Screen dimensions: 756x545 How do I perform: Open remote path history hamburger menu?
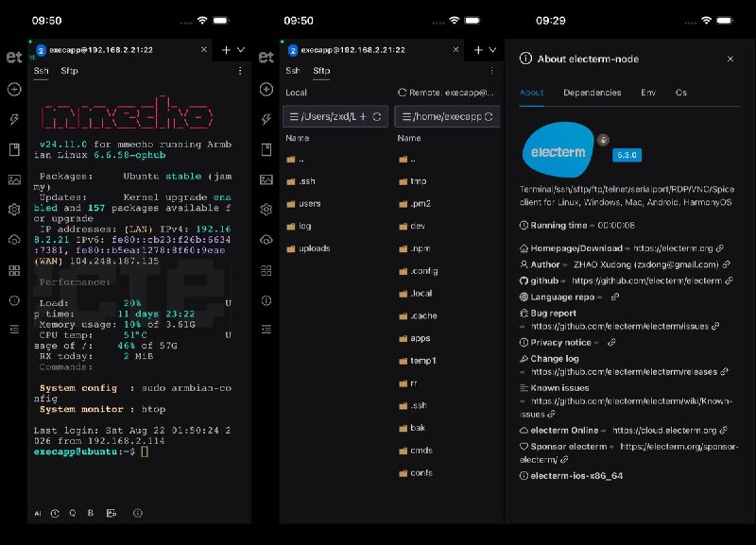pyautogui.click(x=406, y=116)
